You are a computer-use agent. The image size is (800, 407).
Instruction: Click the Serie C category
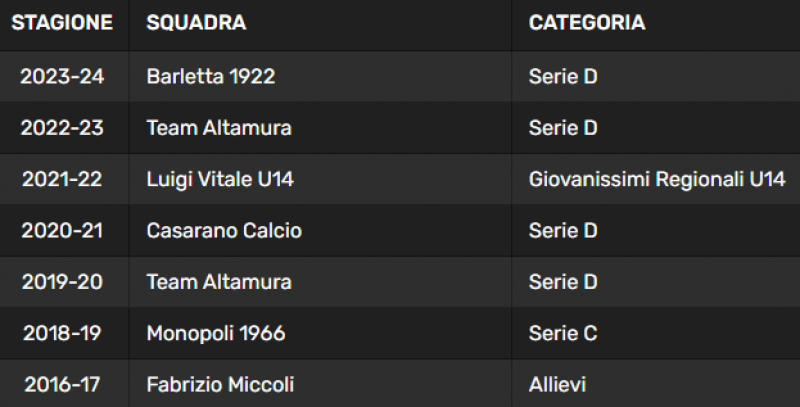coord(563,334)
